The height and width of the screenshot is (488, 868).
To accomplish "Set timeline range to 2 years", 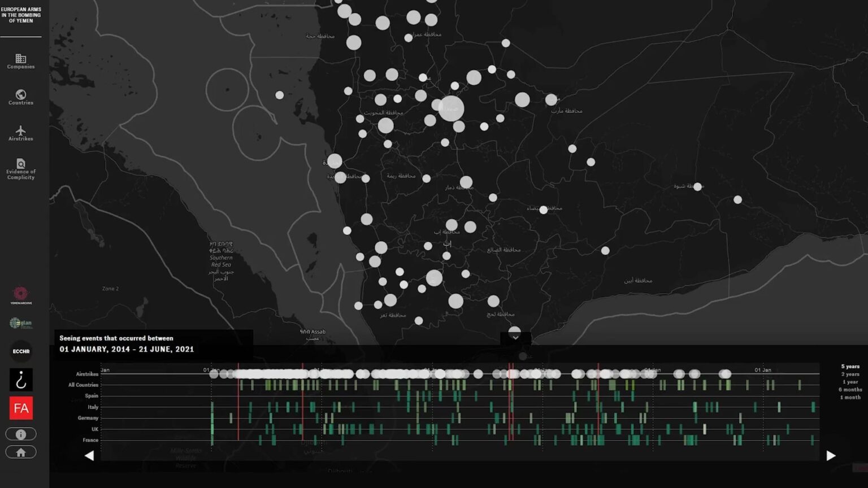I will coord(850,374).
